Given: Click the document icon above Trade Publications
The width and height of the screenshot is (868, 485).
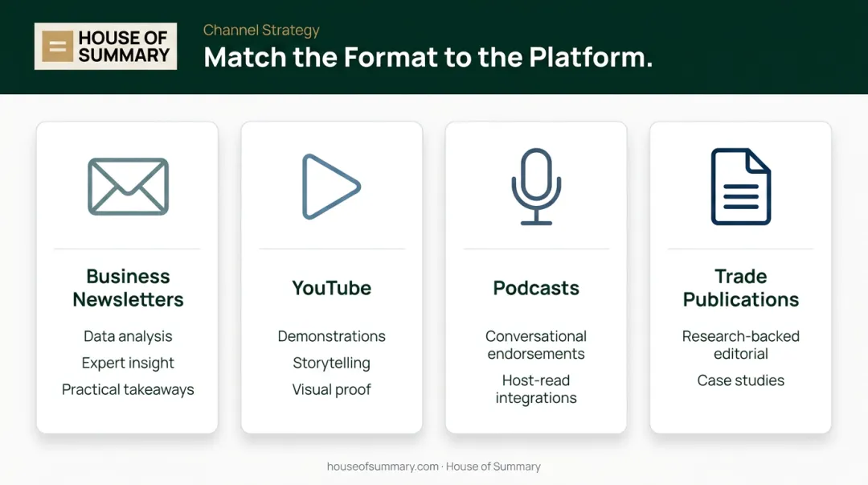Looking at the screenshot, I should (x=741, y=187).
